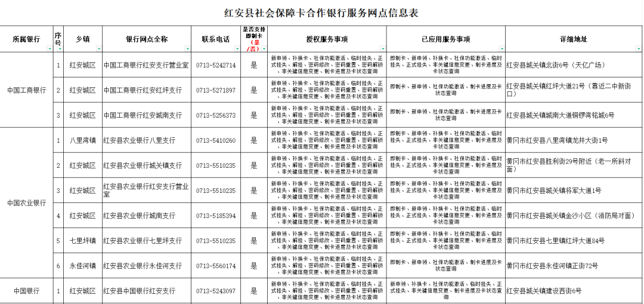
Task: Select the title 红安县社会保障卡合作银行服务网点信息表
Action: point(321,13)
